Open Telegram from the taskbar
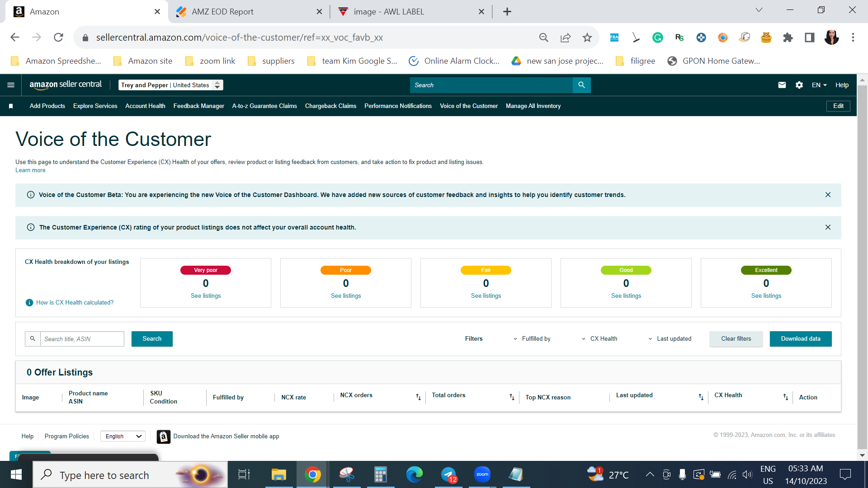Image resolution: width=868 pixels, height=488 pixels. pos(449,474)
